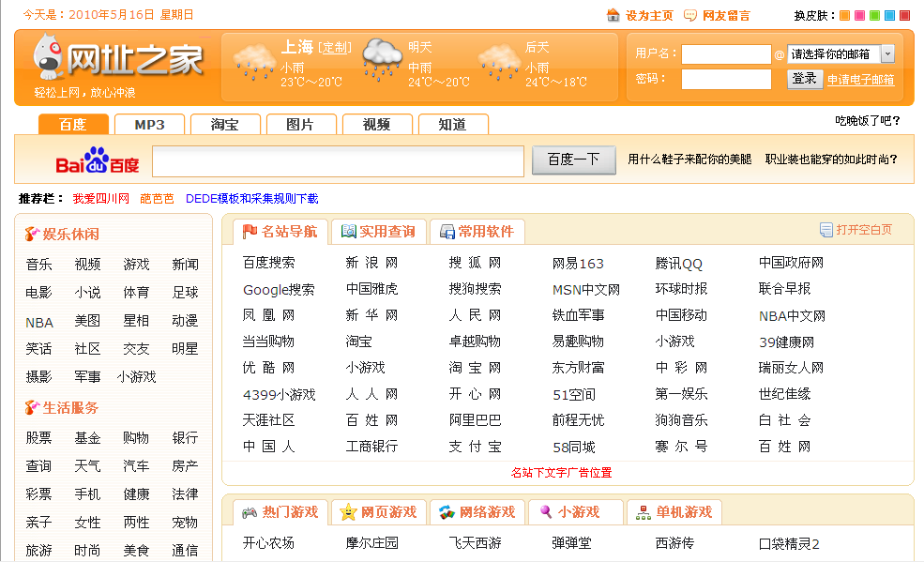Click the network icon on 单机游戏 tab
Viewport: 924px width, 562px height.
pyautogui.click(x=644, y=512)
